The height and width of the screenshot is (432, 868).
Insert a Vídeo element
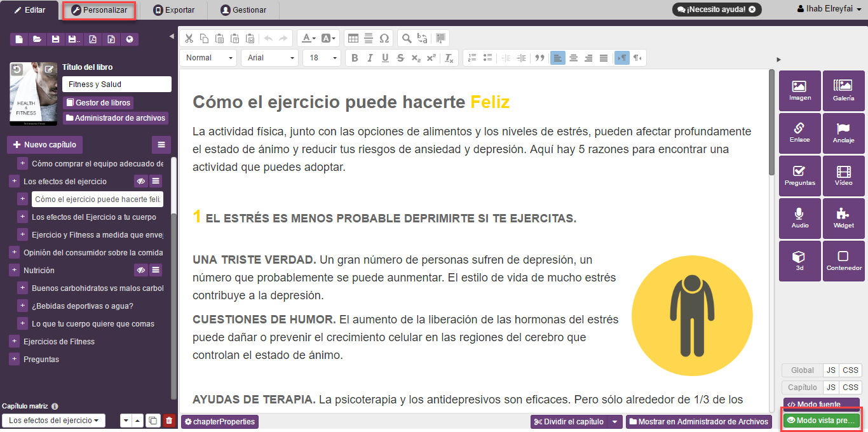(843, 175)
